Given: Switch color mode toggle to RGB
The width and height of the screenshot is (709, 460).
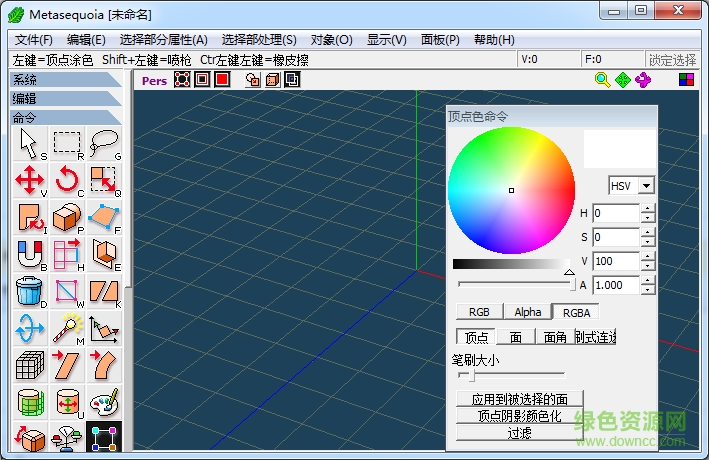Looking at the screenshot, I should (x=479, y=312).
